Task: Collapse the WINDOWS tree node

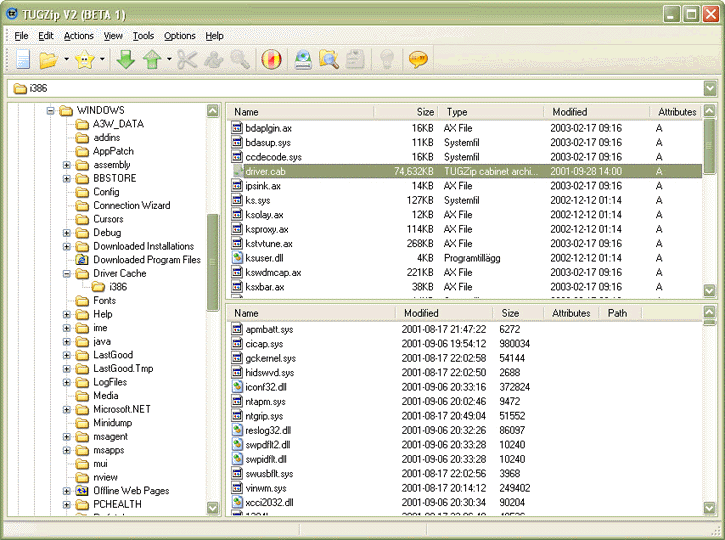Action: [x=51, y=110]
